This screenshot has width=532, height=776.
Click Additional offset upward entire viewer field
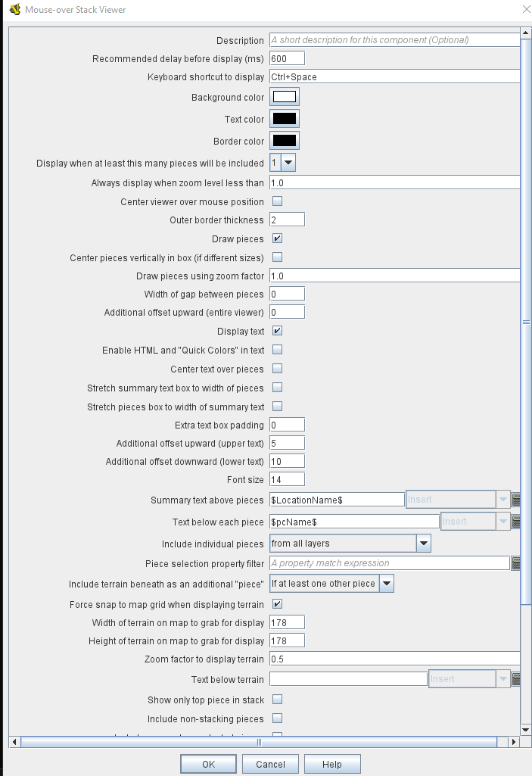pos(287,312)
